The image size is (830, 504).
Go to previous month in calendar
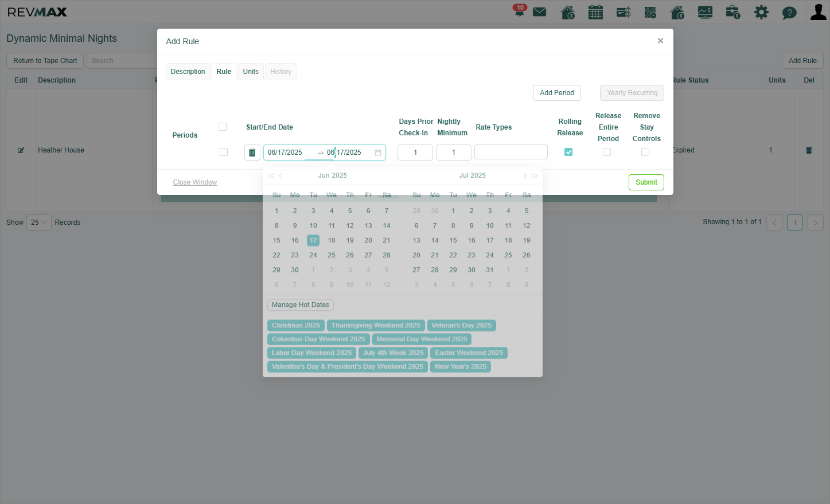coord(280,175)
